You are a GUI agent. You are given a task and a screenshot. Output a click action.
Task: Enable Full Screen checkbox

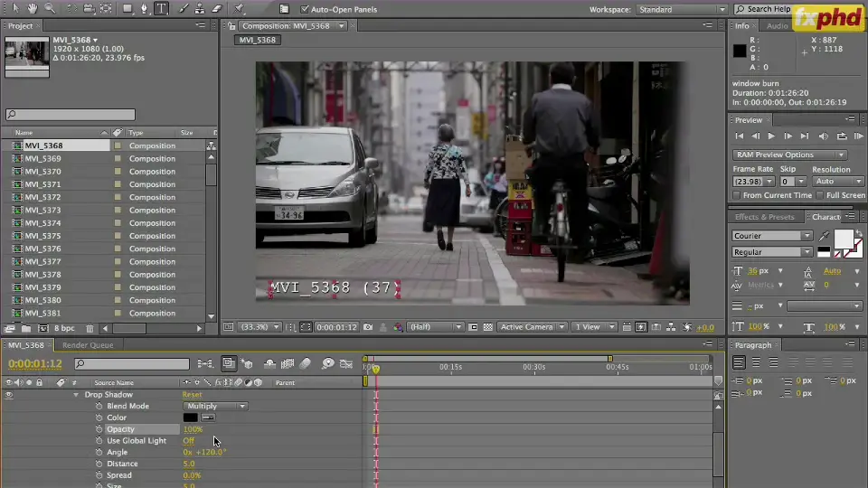click(820, 195)
